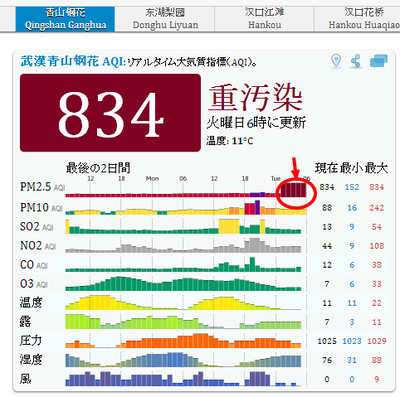The image size is (400, 397).
Task: Click the CO maximum value 38
Action: [x=376, y=265]
